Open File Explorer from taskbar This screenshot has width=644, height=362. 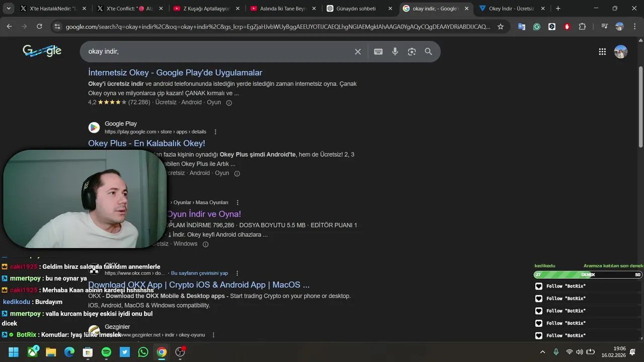click(x=51, y=352)
